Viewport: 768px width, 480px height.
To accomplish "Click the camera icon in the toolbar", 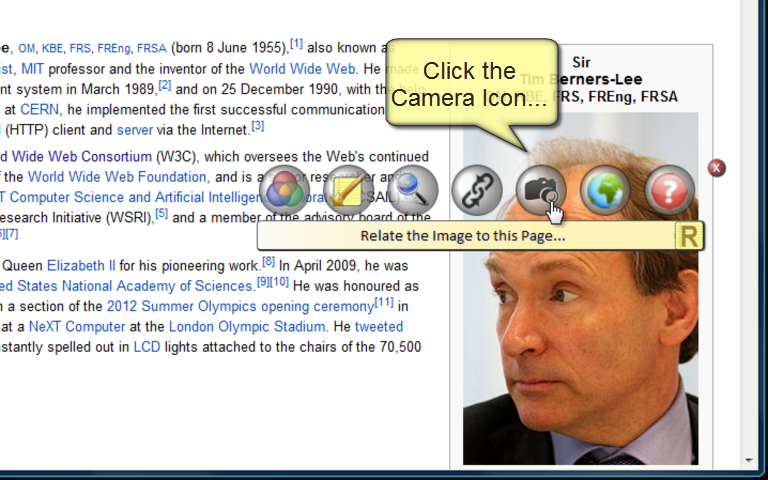I will 541,190.
